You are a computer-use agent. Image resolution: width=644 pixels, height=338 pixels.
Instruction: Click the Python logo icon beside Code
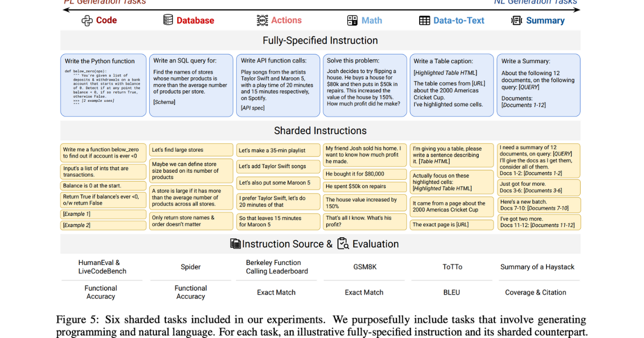(x=87, y=20)
